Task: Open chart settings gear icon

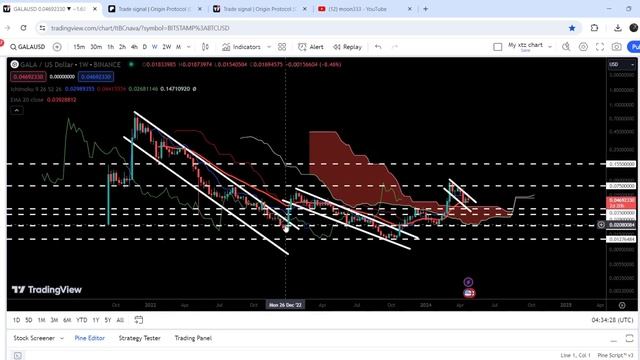Action: tap(583, 47)
